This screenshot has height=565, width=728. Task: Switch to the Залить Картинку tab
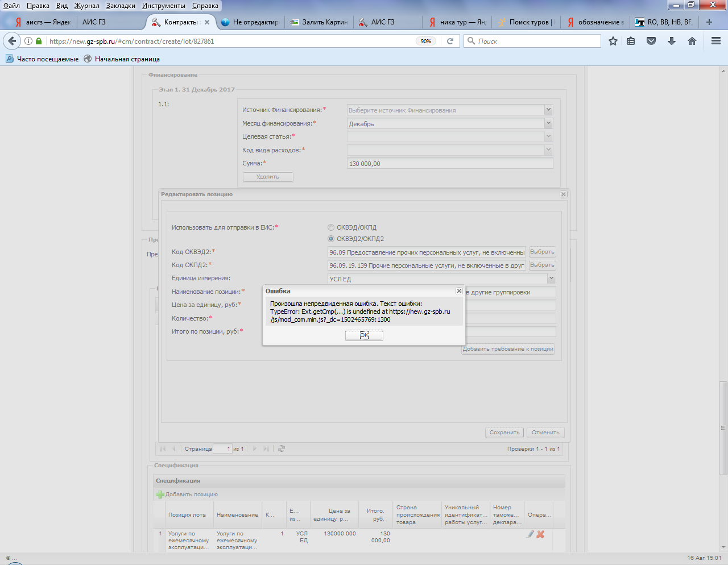[318, 22]
